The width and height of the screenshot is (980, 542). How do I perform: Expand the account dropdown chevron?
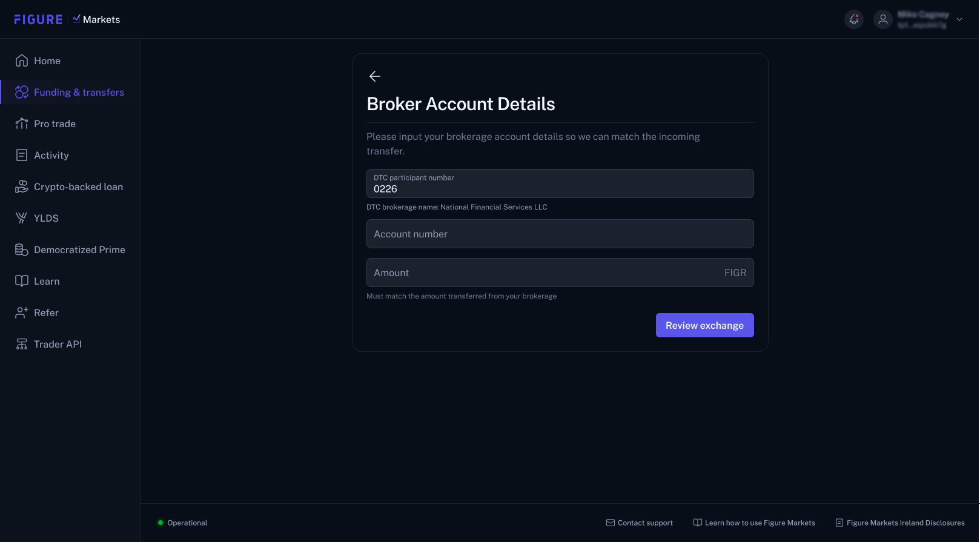tap(959, 19)
